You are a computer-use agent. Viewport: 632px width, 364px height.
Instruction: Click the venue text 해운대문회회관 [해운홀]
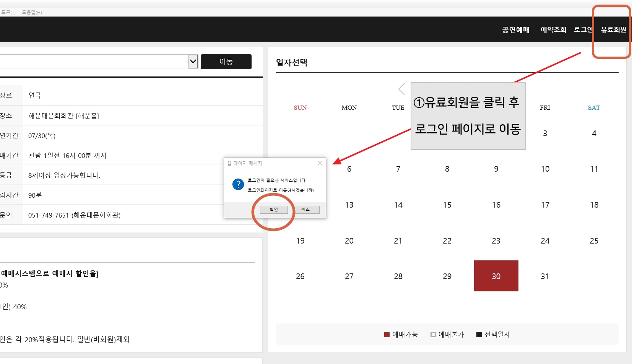[x=63, y=115]
